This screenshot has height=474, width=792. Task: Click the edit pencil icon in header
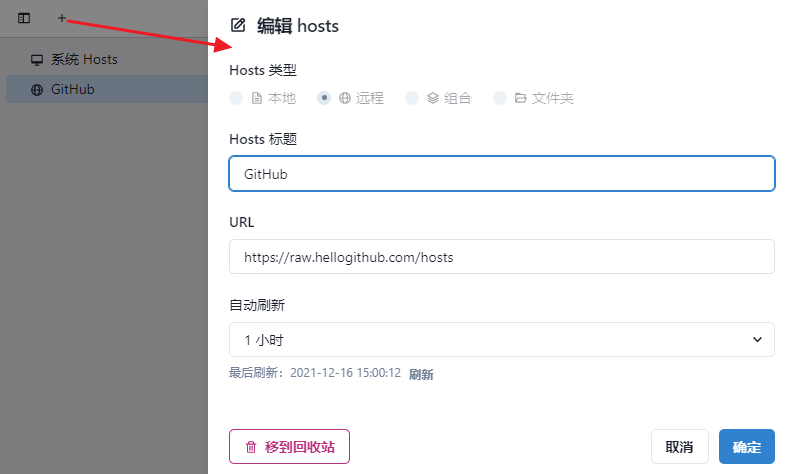click(x=238, y=26)
